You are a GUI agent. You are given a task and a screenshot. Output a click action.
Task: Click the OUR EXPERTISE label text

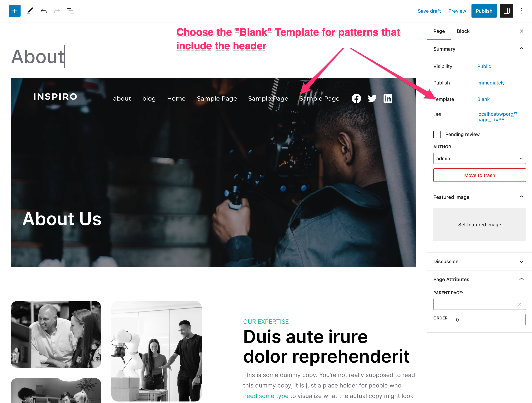pyautogui.click(x=266, y=322)
